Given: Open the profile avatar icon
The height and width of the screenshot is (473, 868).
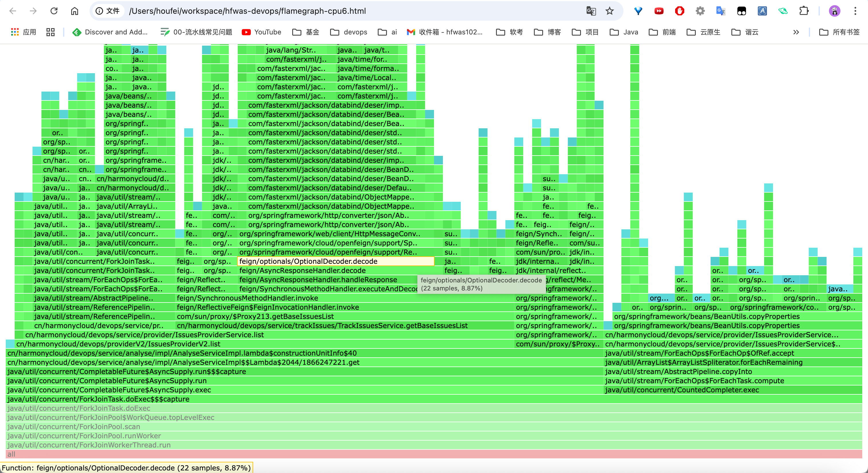Looking at the screenshot, I should [834, 11].
